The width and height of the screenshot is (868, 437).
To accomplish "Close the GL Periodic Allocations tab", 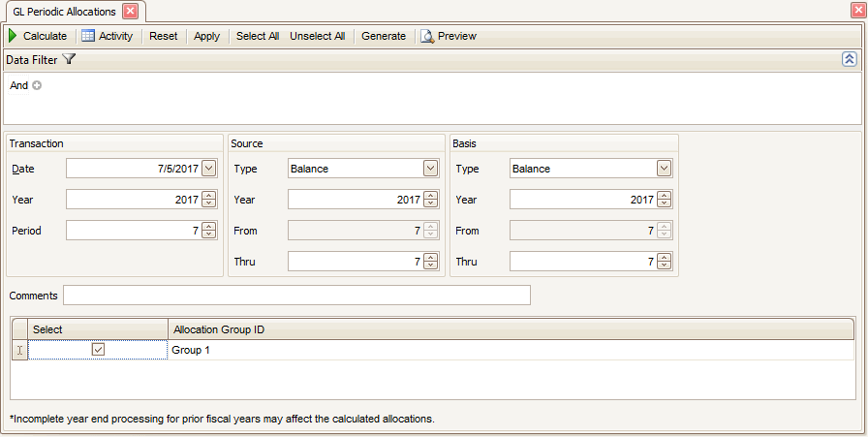I will (x=130, y=12).
